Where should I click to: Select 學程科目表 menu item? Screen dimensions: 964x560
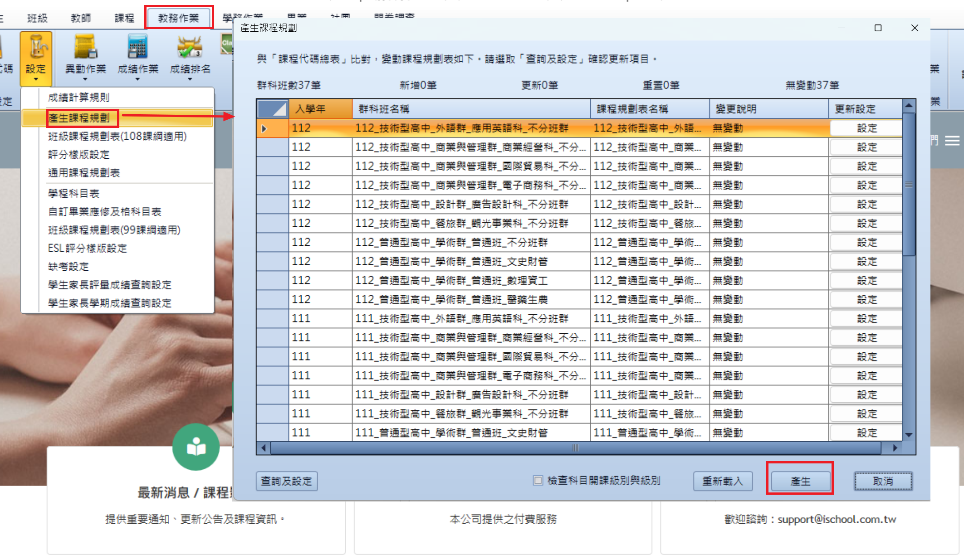(x=117, y=194)
